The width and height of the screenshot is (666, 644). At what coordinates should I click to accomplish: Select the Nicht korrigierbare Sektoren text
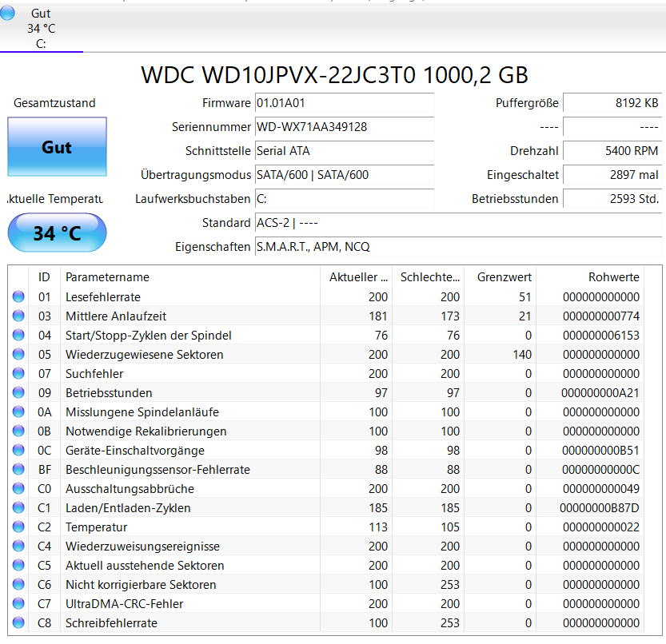[x=141, y=585]
